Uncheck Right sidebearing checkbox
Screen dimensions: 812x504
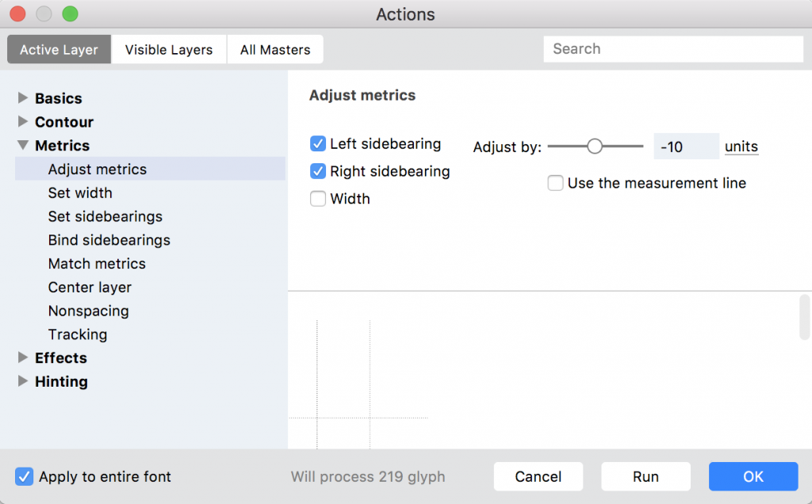point(318,171)
